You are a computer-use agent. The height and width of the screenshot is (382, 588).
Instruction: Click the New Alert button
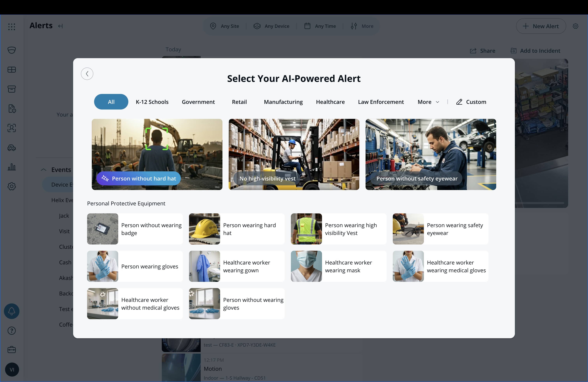coord(541,26)
